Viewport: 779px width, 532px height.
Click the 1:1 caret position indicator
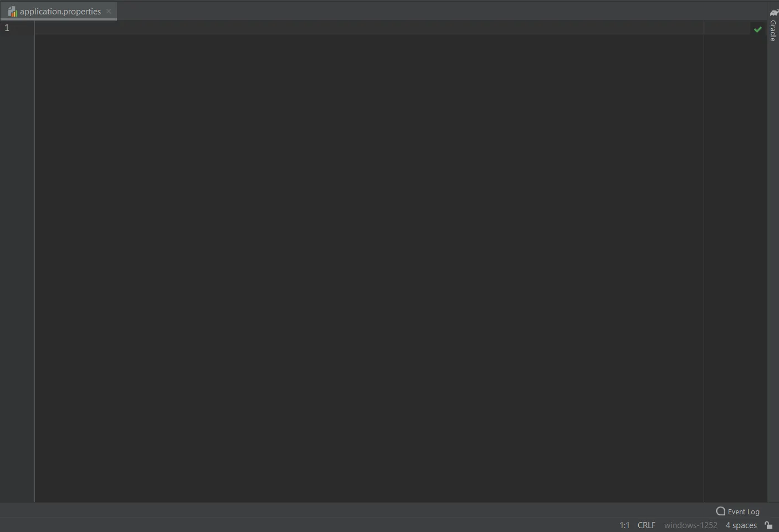click(x=624, y=525)
